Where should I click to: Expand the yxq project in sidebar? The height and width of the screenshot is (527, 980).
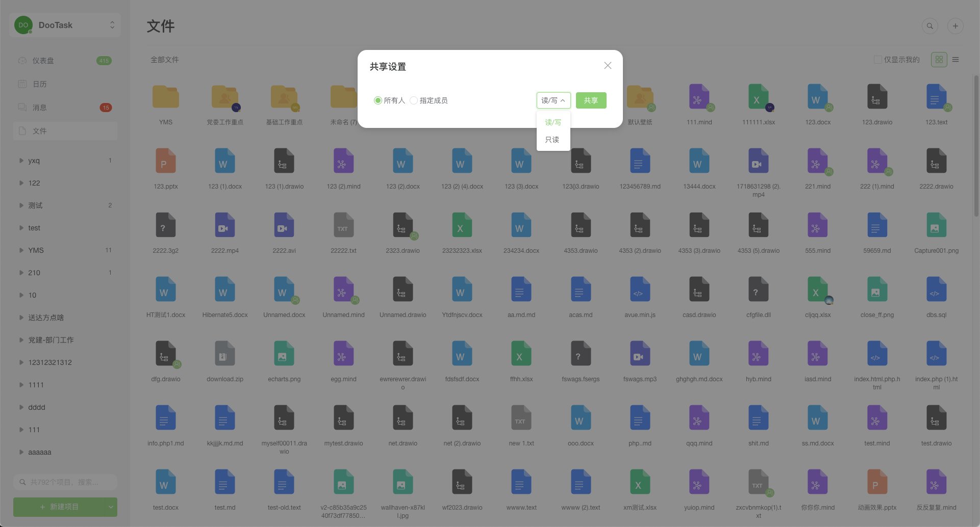coord(21,161)
